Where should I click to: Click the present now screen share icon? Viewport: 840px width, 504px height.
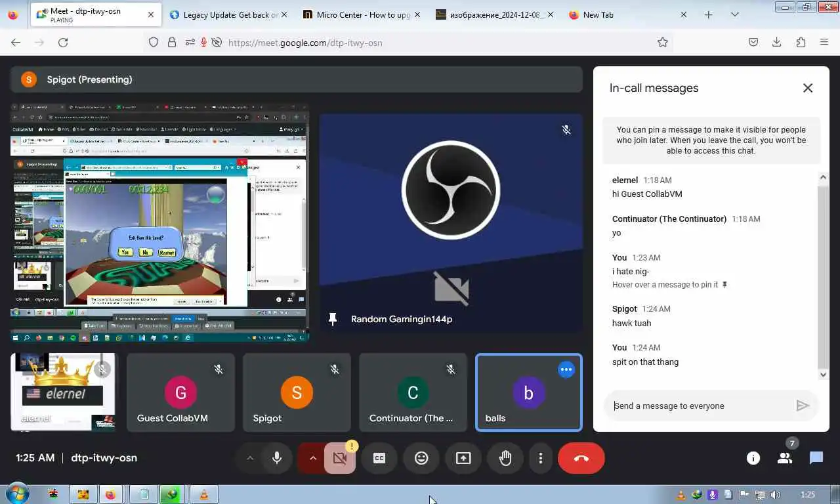pyautogui.click(x=463, y=458)
